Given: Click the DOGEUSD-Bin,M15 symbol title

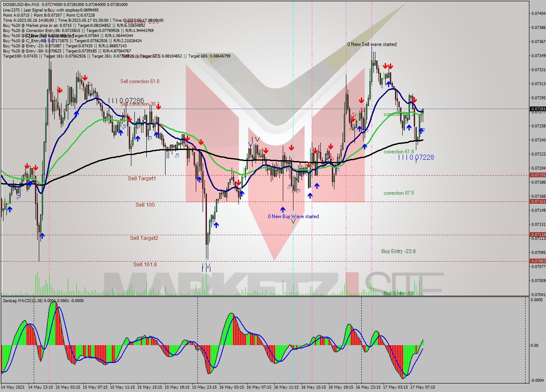Looking at the screenshot, I should [x=20, y=5].
